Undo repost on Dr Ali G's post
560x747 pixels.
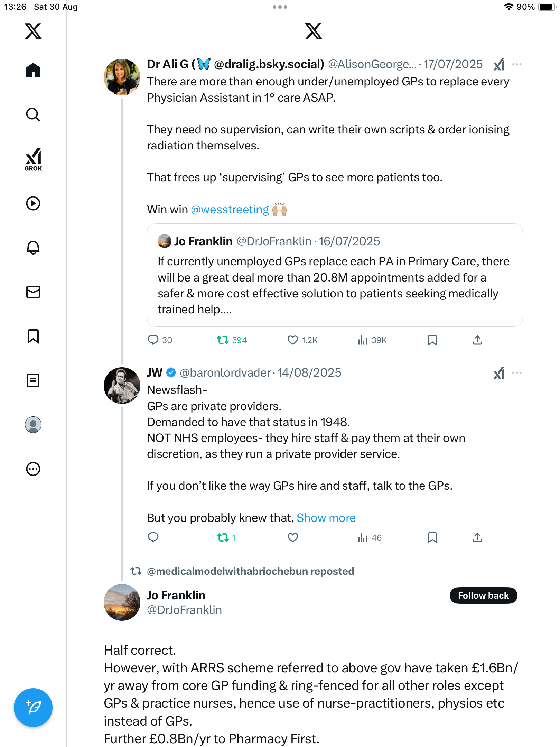coord(223,340)
